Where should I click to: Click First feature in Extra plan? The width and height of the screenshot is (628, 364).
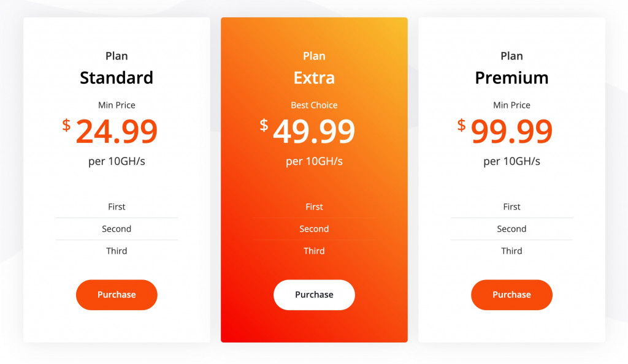314,207
